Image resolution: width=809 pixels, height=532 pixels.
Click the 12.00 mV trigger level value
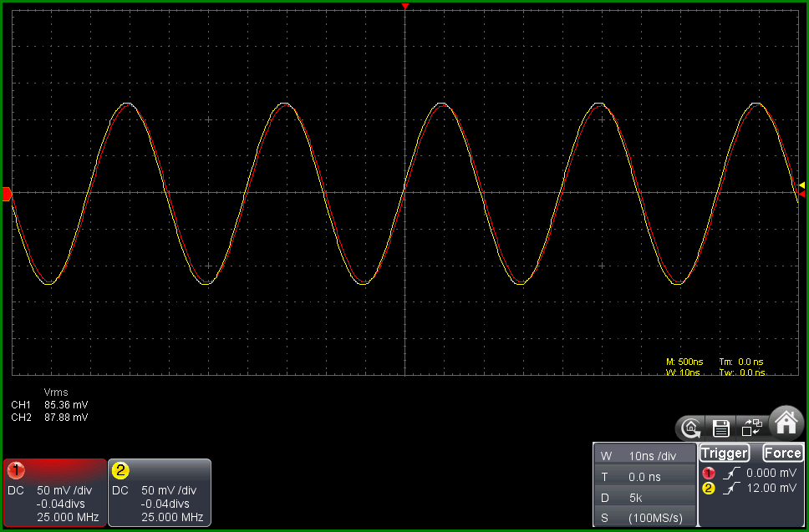(771, 488)
